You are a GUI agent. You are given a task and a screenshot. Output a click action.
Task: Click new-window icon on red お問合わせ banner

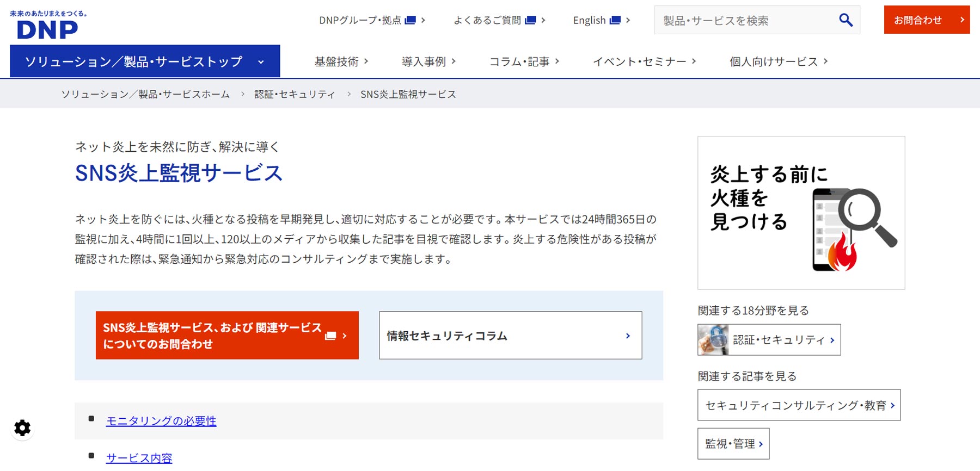330,336
